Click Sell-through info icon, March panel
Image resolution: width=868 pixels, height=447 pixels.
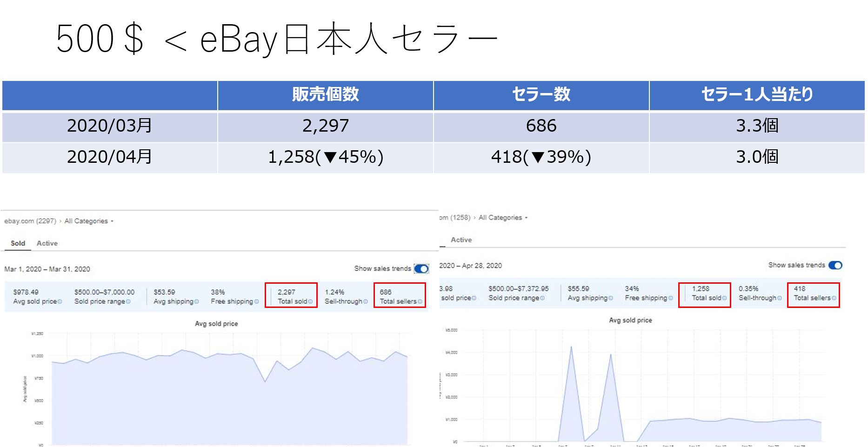[365, 301]
